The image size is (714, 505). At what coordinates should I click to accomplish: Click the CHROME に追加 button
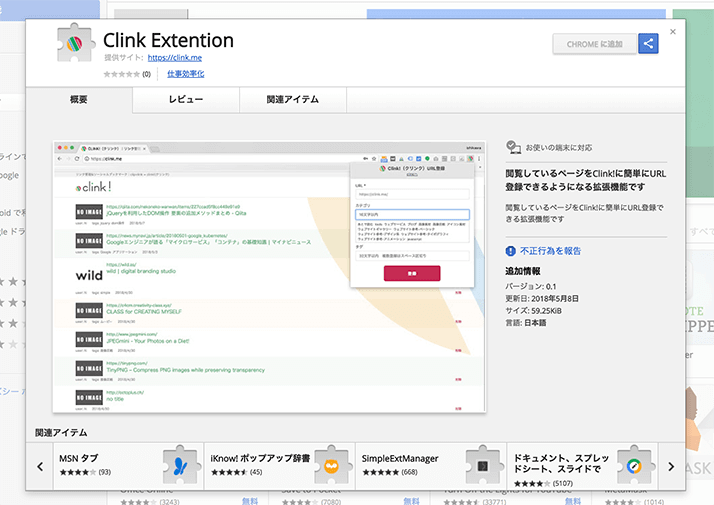tap(594, 44)
